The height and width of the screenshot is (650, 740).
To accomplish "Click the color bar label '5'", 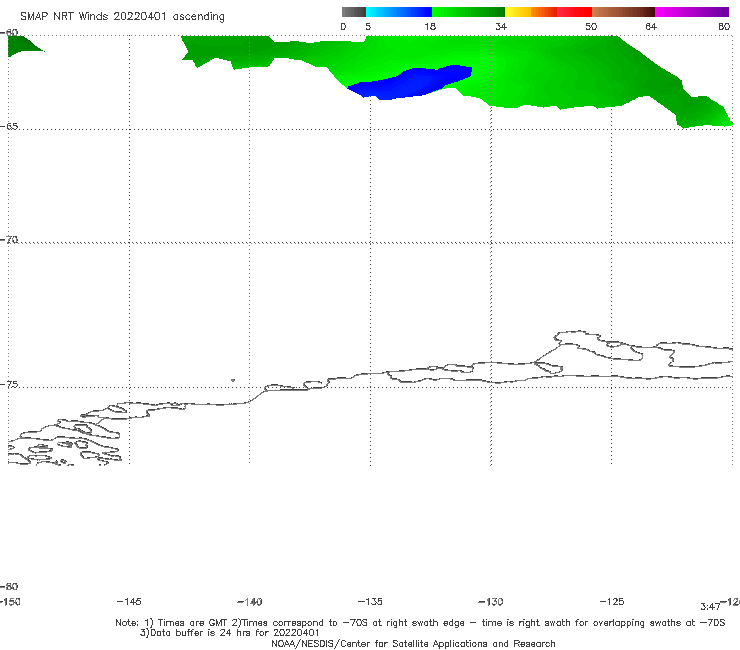I will [x=368, y=26].
